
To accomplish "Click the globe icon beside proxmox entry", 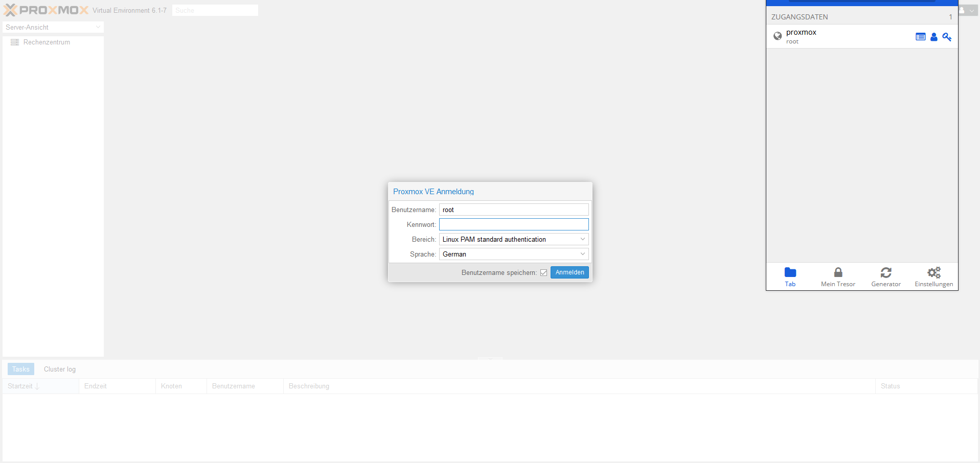I will 778,36.
